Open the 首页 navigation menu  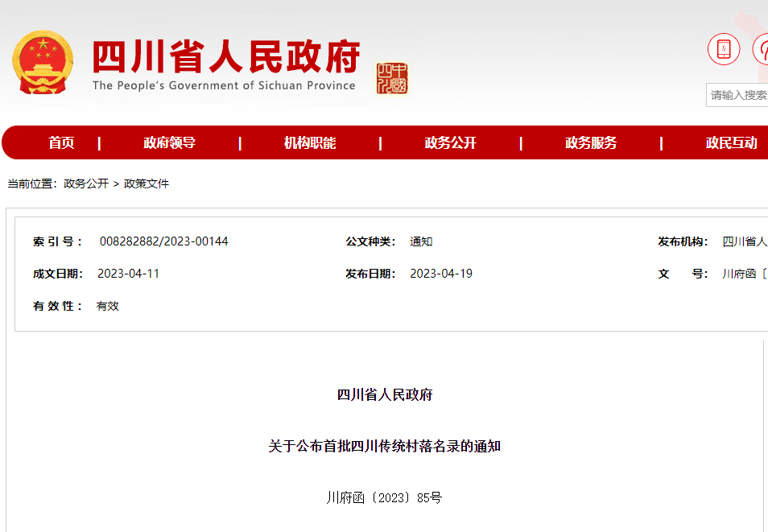tap(64, 142)
